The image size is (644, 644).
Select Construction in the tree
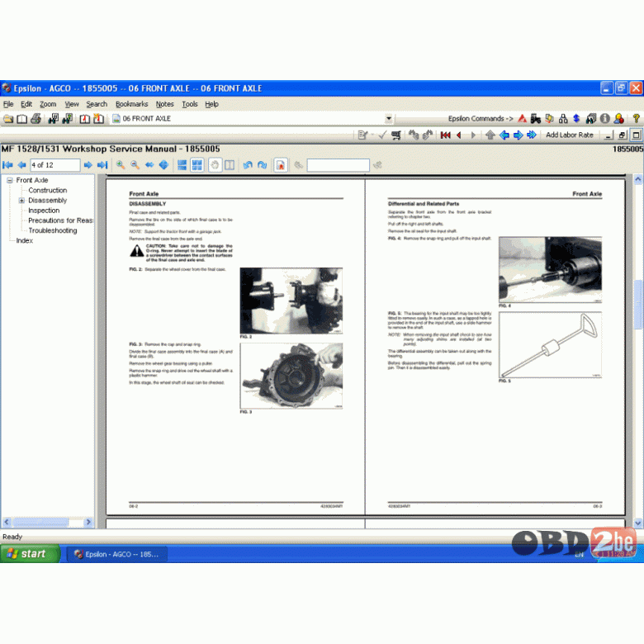(x=48, y=191)
